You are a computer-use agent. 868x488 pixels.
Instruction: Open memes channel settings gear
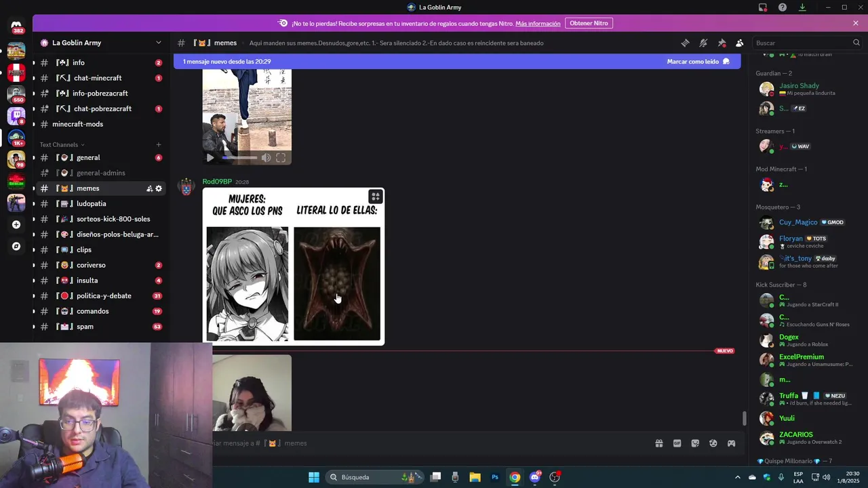[159, 188]
